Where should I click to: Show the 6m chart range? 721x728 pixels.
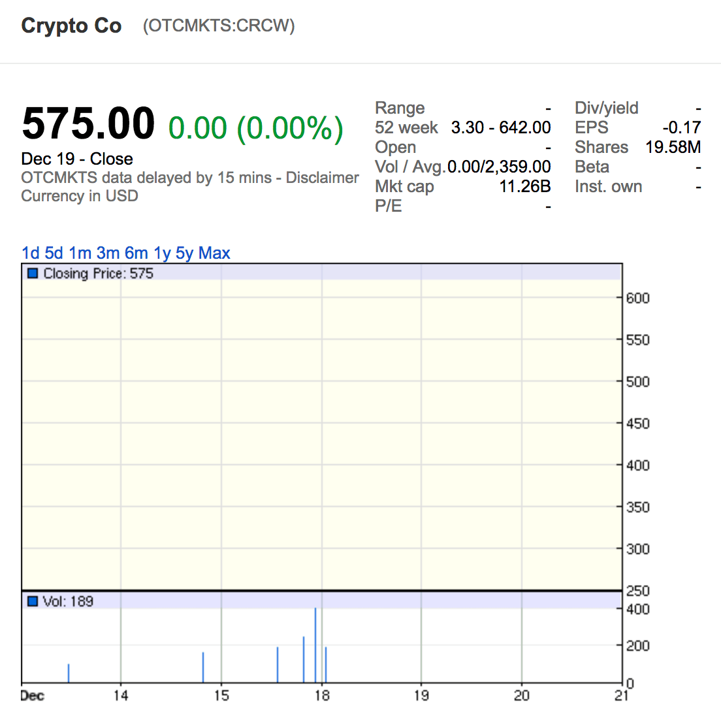click(136, 253)
